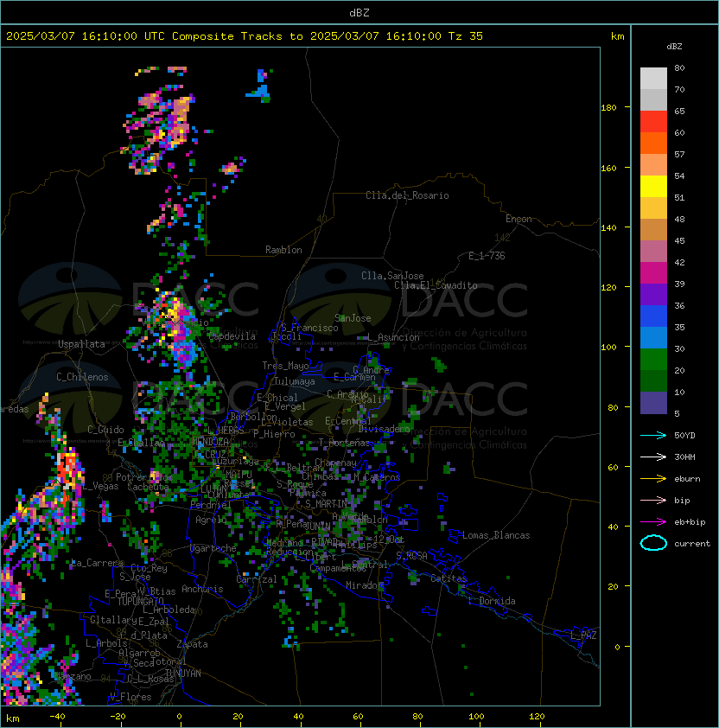Click the 'Mirador' map label
This screenshot has height=728, width=719.
pyautogui.click(x=364, y=585)
